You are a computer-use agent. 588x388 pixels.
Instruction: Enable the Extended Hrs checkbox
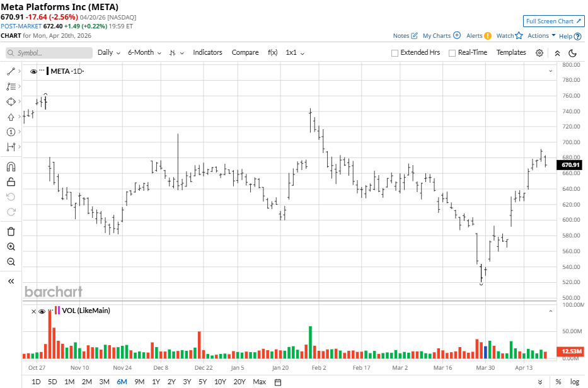395,53
